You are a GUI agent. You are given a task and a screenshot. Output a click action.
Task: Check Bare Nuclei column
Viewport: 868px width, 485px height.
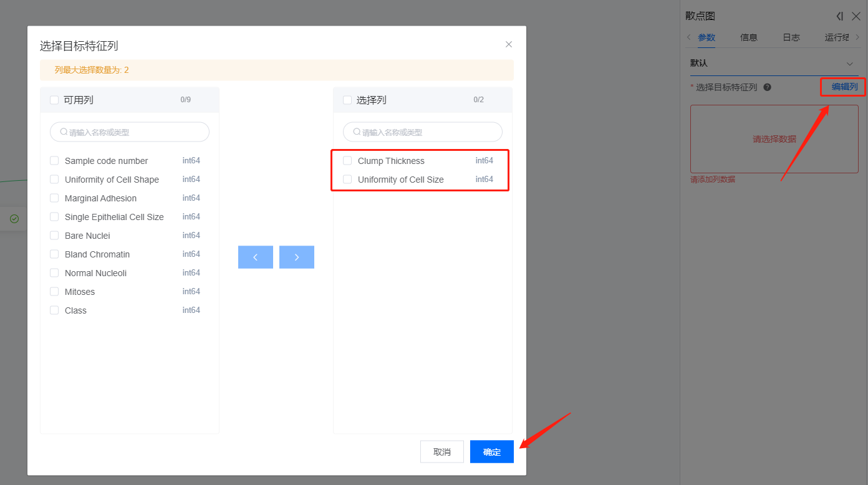coord(54,236)
